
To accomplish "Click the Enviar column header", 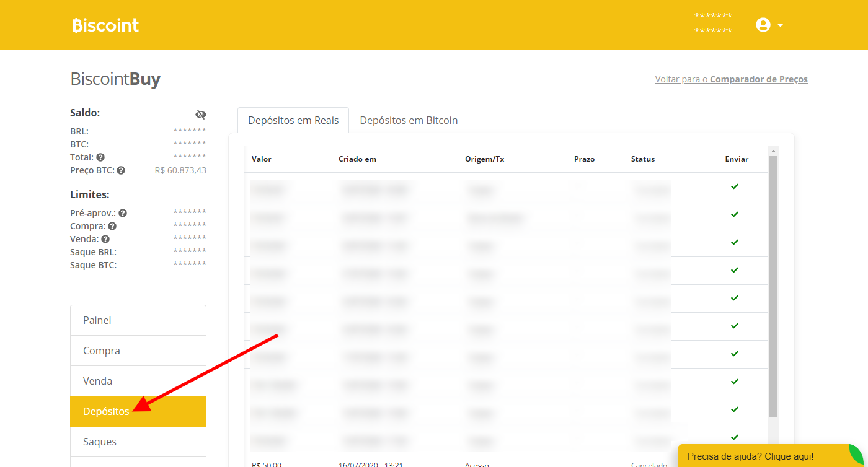I will click(737, 159).
